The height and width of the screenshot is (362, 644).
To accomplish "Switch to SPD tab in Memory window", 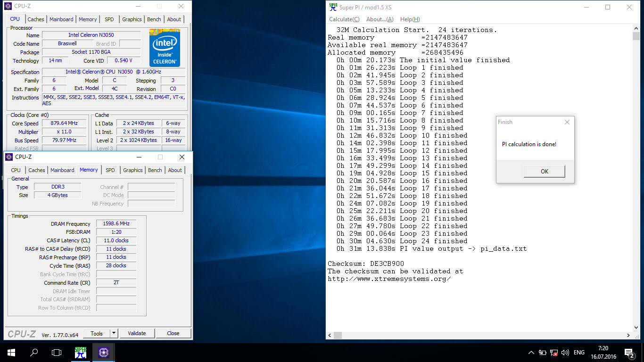I will (110, 170).
